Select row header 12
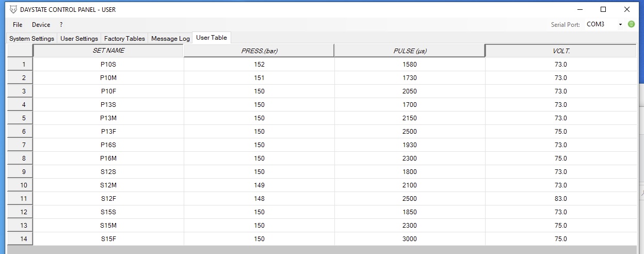The width and height of the screenshot is (644, 254). (20, 212)
